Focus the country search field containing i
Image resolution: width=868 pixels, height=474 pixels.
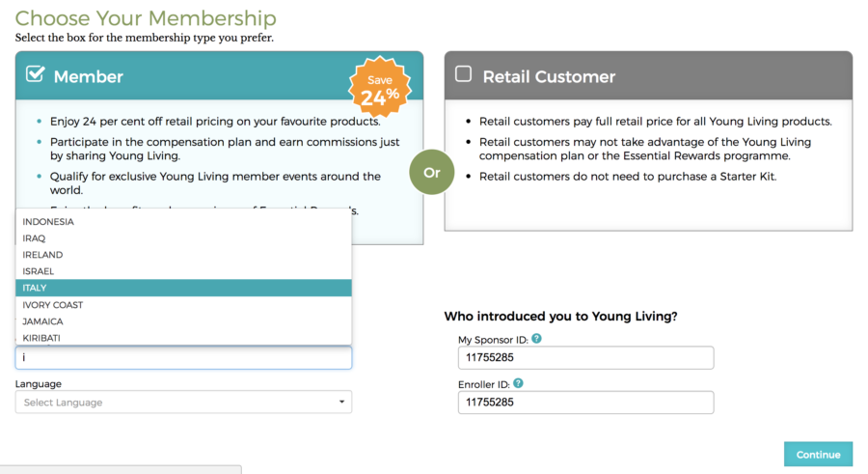click(x=183, y=357)
